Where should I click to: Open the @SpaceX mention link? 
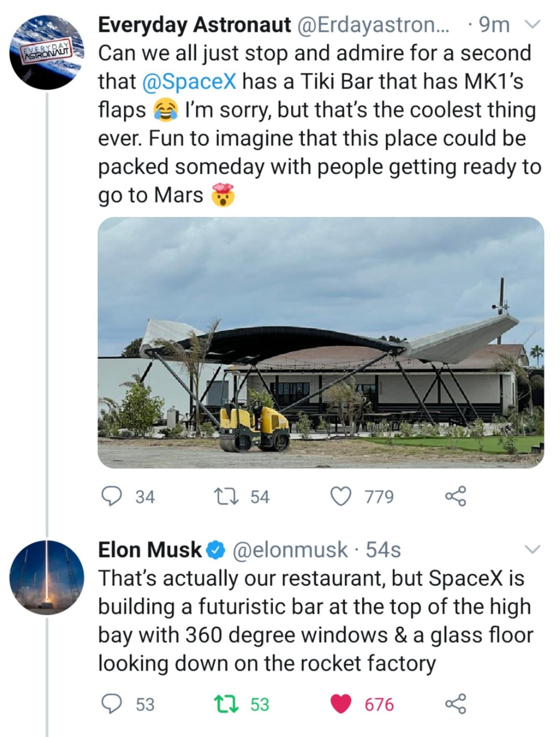[189, 81]
